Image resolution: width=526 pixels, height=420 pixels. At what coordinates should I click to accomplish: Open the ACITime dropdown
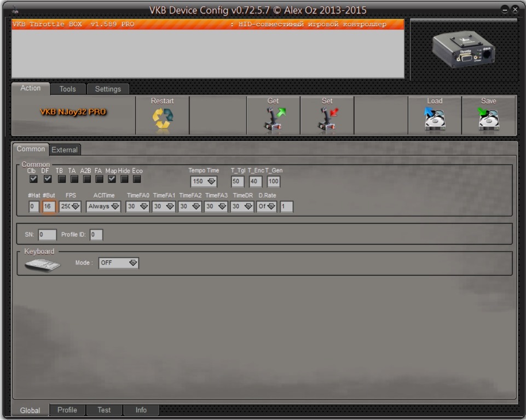(x=103, y=207)
